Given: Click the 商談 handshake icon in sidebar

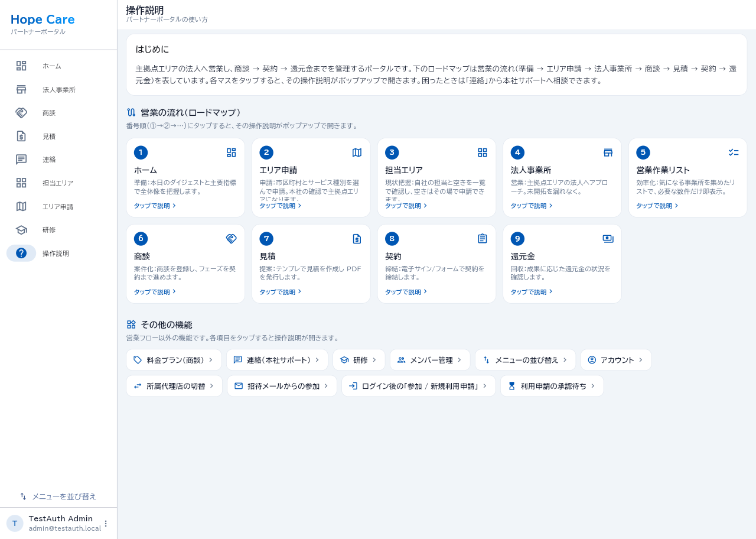Looking at the screenshot, I should (x=21, y=112).
